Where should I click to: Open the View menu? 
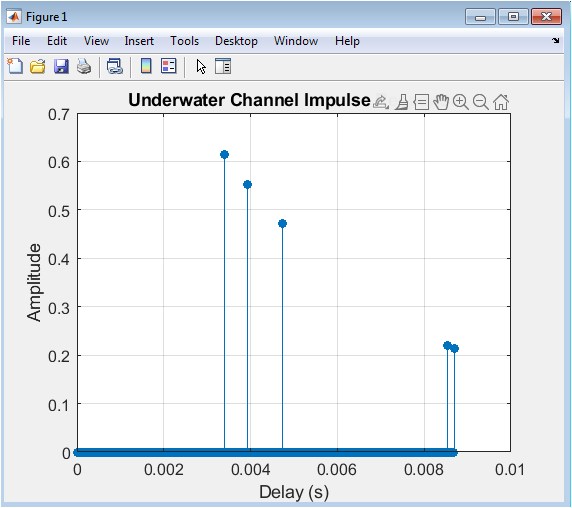(96, 41)
